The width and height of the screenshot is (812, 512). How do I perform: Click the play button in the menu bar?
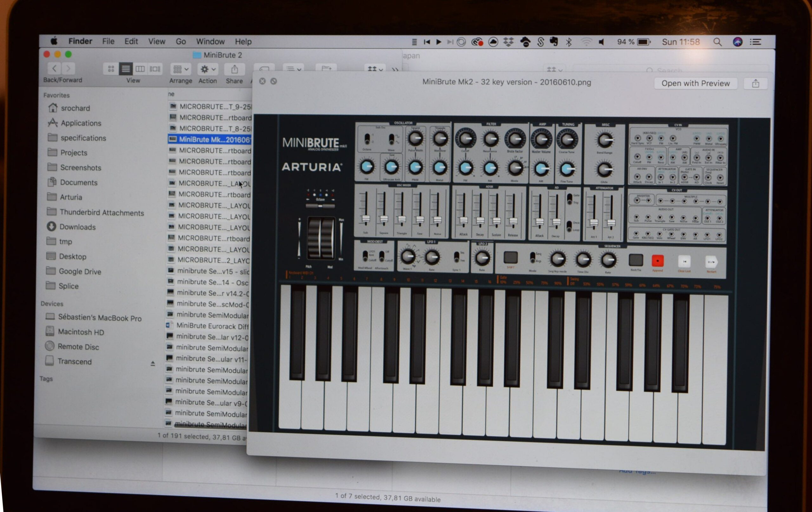tap(439, 42)
